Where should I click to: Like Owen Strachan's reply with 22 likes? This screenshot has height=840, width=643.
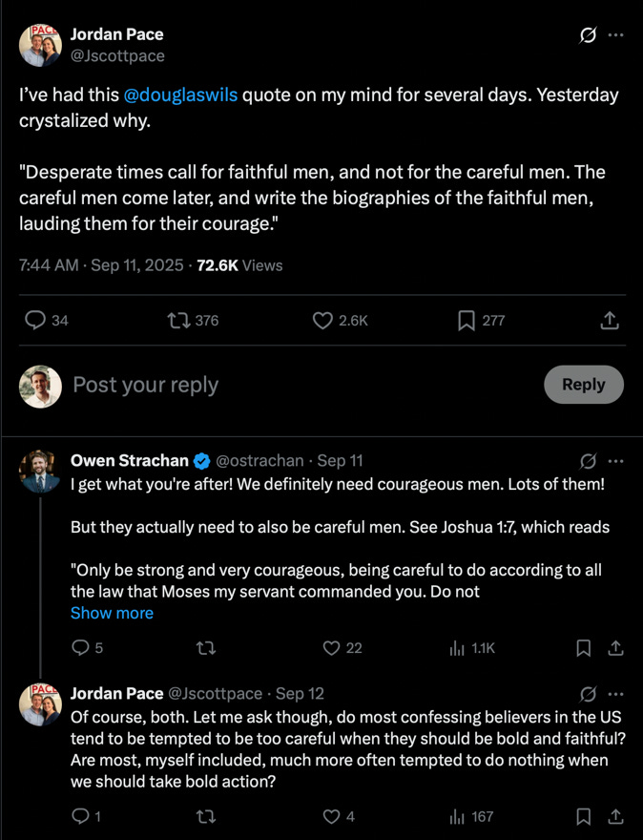331,648
